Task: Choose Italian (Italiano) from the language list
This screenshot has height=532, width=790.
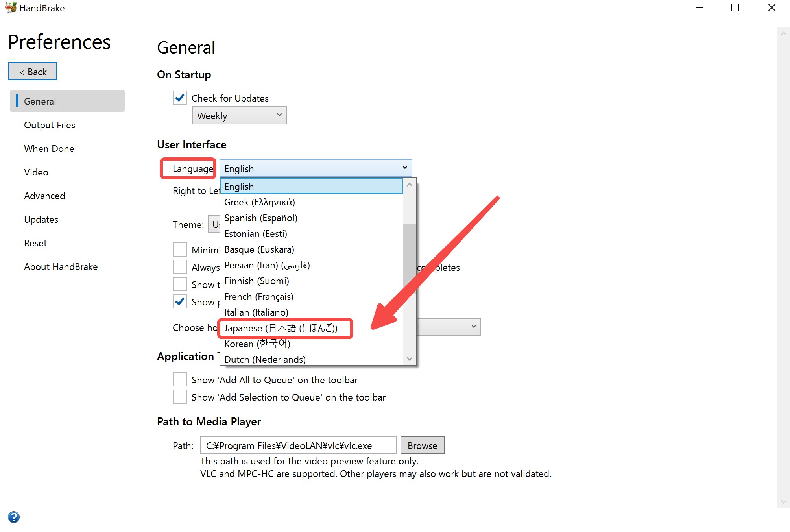Action: [311, 312]
